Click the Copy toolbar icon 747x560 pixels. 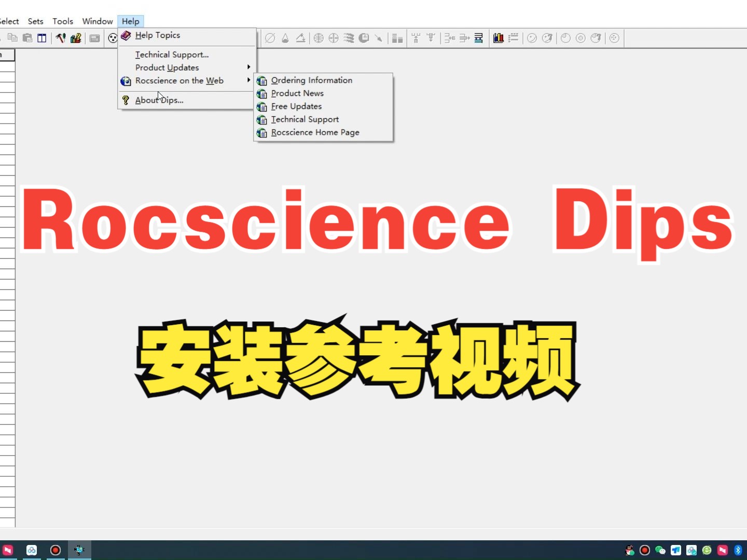(x=12, y=38)
